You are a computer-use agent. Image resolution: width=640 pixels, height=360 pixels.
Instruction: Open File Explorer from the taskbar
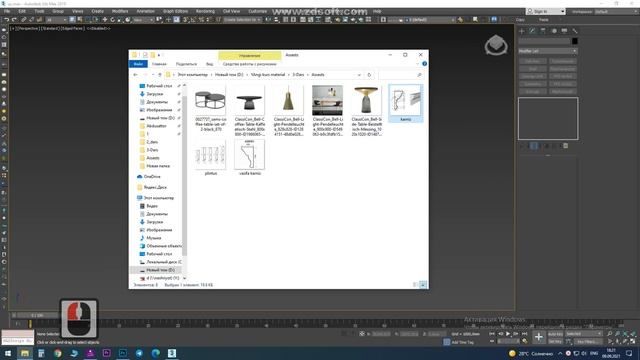(24, 353)
